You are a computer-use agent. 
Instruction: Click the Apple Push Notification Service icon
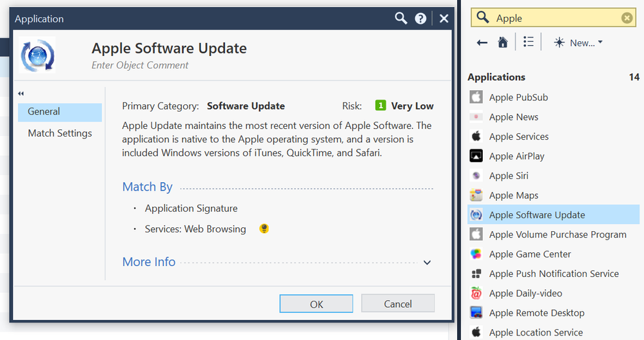click(x=476, y=274)
